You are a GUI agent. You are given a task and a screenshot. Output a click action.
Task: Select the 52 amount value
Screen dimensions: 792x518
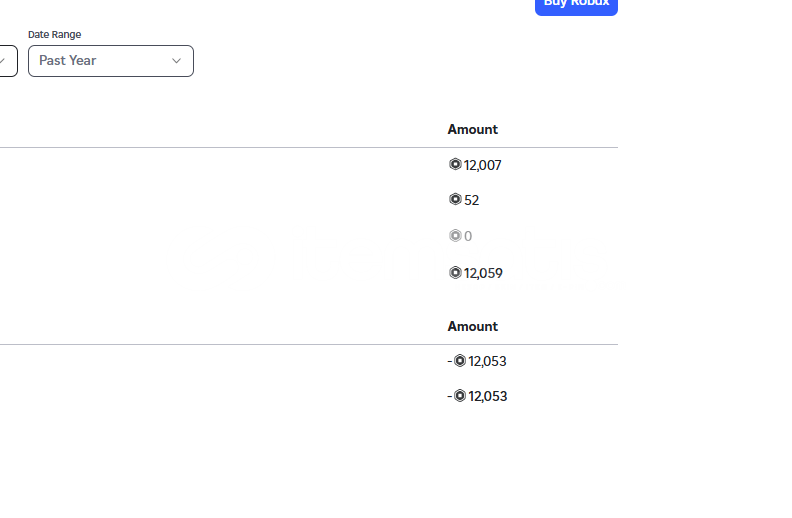[x=471, y=200]
